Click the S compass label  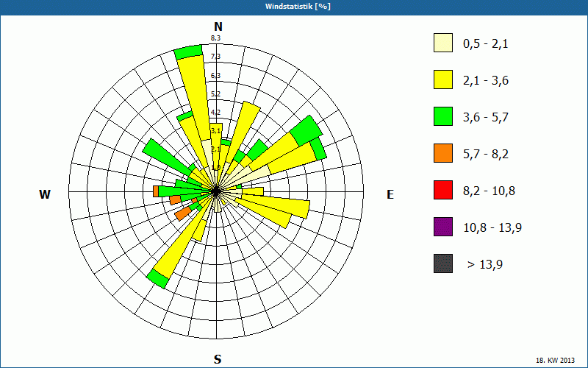point(218,360)
